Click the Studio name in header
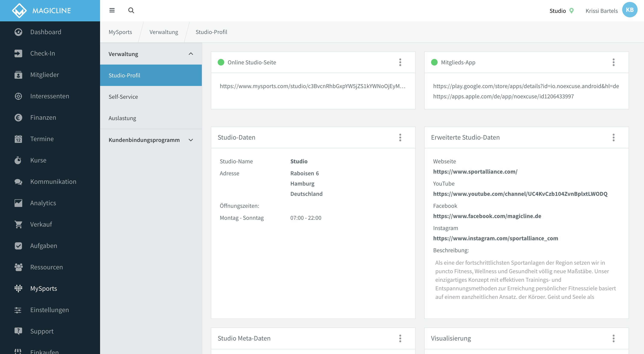The image size is (644, 354). click(557, 11)
